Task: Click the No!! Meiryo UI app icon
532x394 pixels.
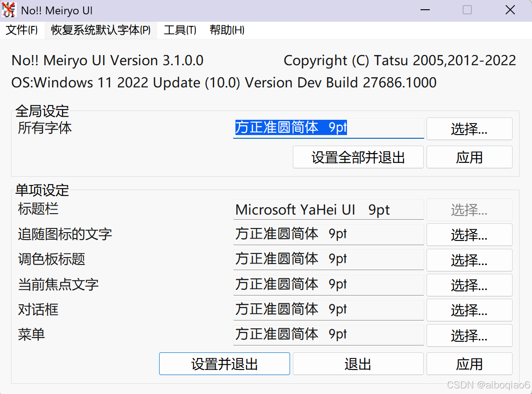Action: [x=9, y=10]
